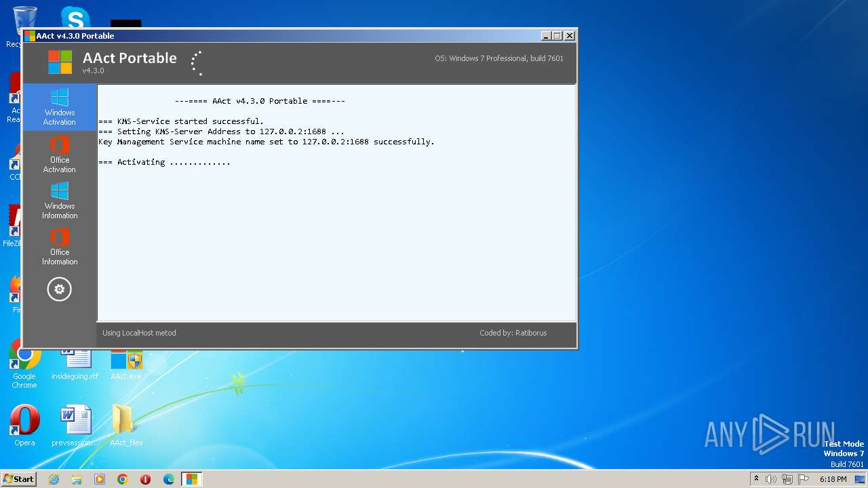Switch to the AAct taskbar button
Screen dimensions: 868x488
[x=192, y=479]
